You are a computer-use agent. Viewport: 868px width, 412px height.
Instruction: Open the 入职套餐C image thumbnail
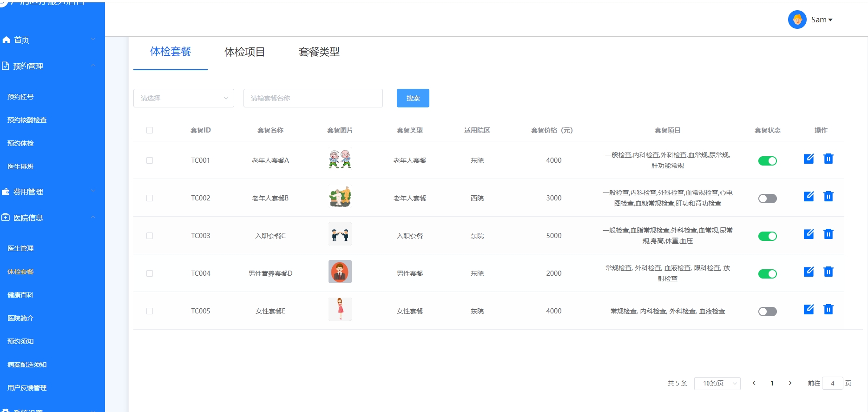[340, 234]
